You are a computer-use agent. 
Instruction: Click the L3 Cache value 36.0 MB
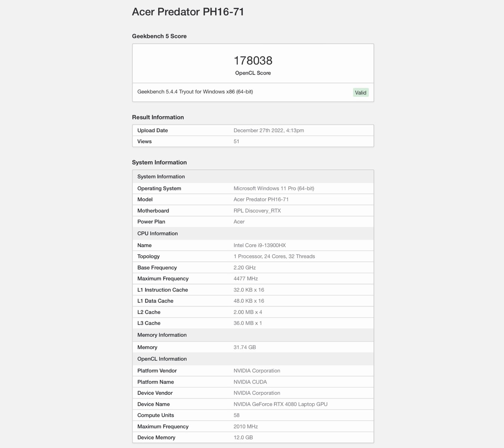[x=248, y=323]
